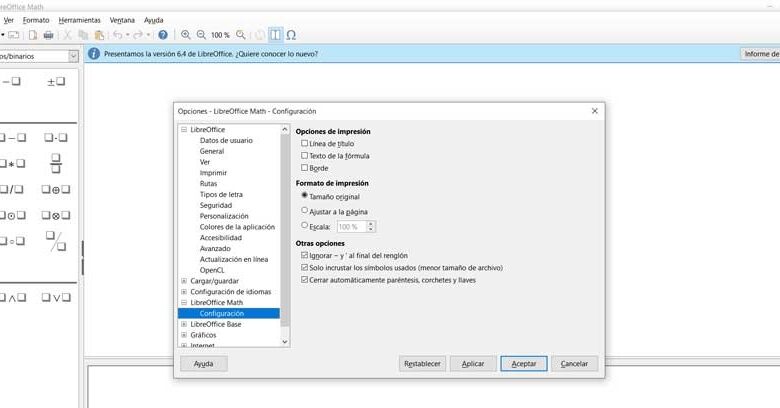Open the Ayuda menu

[x=154, y=20]
